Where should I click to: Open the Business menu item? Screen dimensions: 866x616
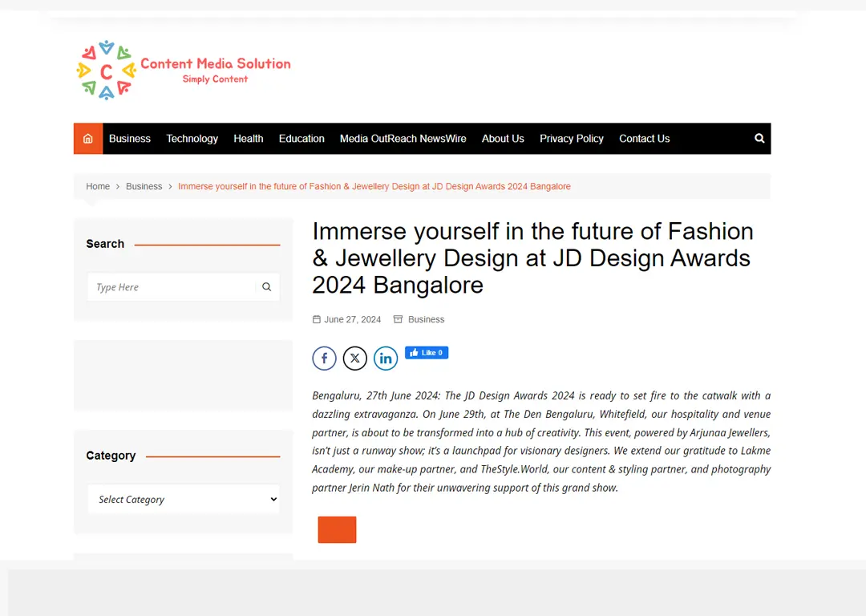pos(130,139)
